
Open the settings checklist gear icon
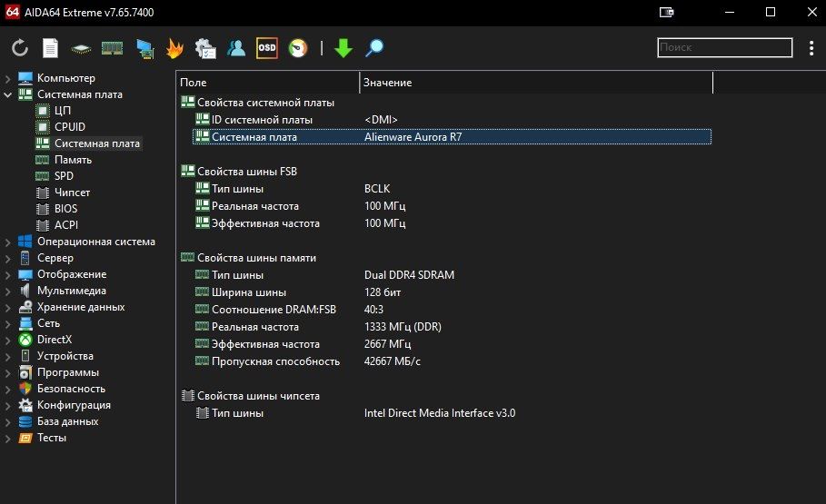205,48
